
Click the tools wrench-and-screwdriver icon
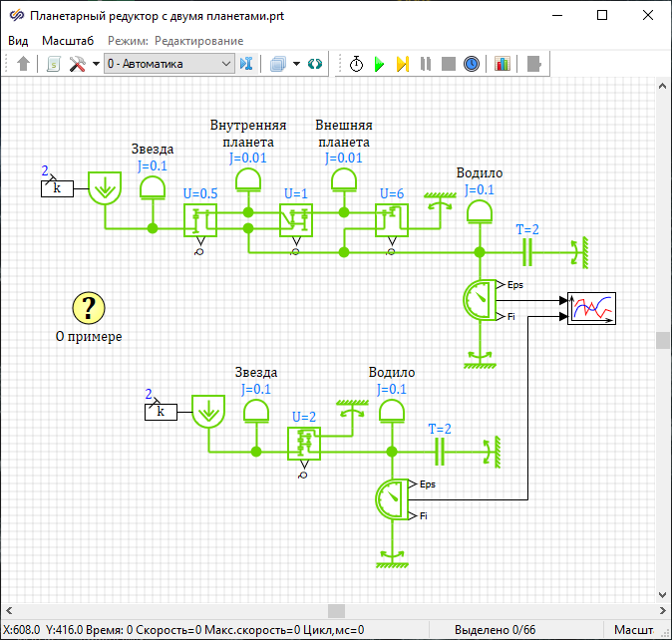[78, 64]
